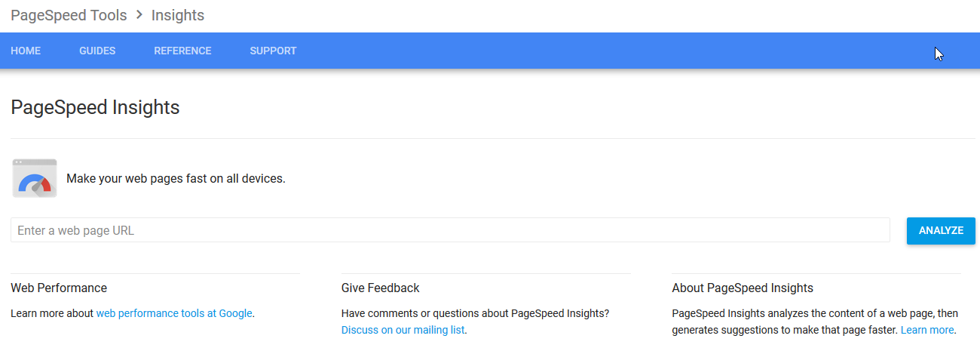Click the PageSpeed speedometer gauge icon

pyautogui.click(x=35, y=178)
